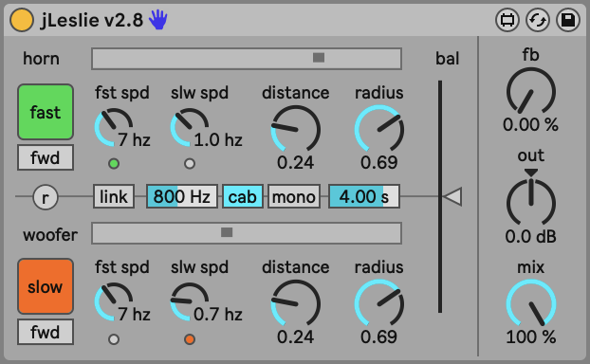Click the mix knob
The height and width of the screenshot is (364, 590).
pyautogui.click(x=531, y=303)
